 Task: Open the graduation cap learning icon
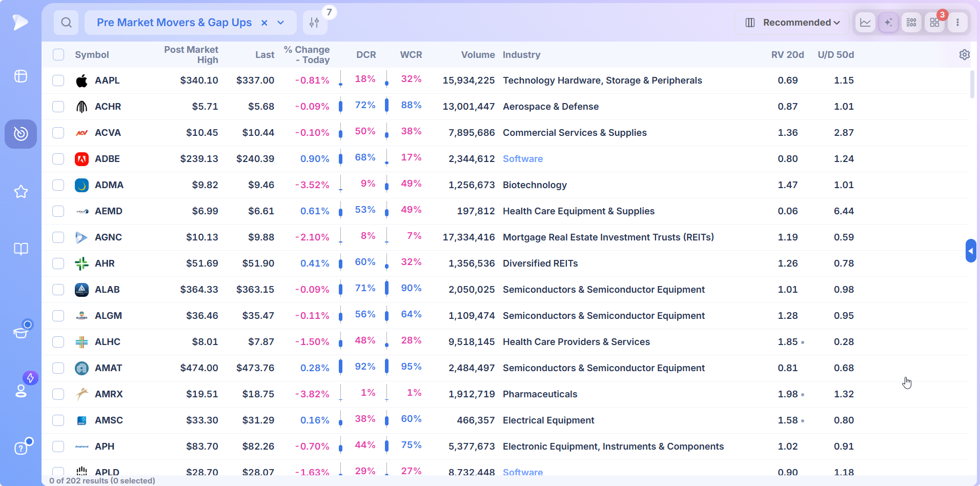click(21, 332)
